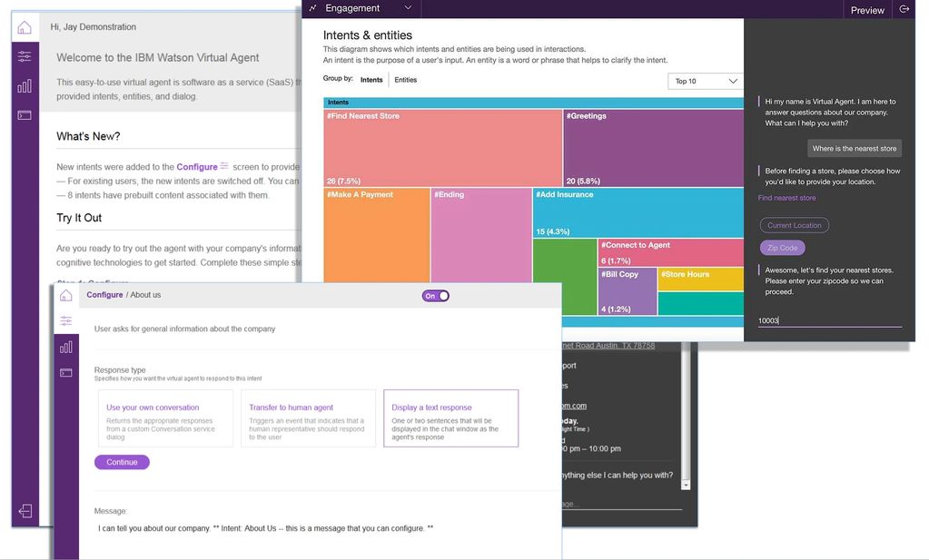Choose the Transfer to human agent option
The height and width of the screenshot is (560, 929).
[x=310, y=418]
